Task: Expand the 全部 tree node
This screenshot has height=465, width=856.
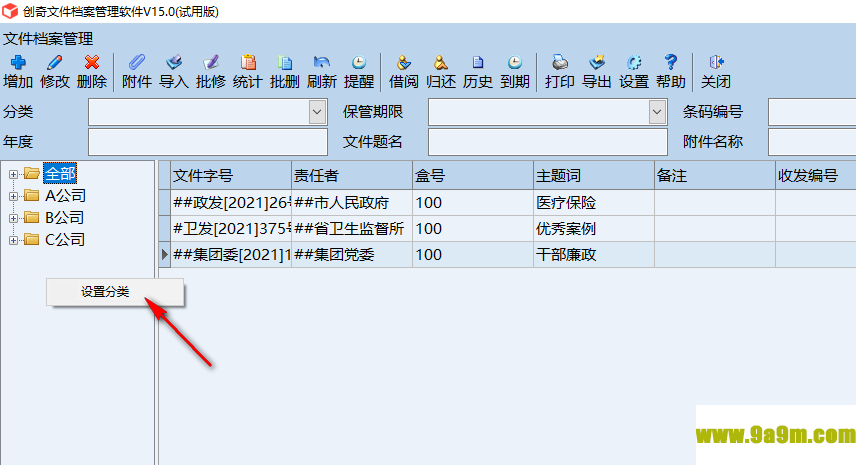Action: tap(13, 174)
